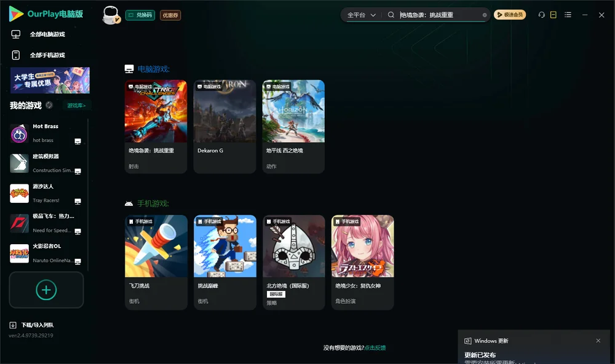Viewport: 615px width, 364px height.
Task: Open the user avatar profile
Action: [x=111, y=15]
